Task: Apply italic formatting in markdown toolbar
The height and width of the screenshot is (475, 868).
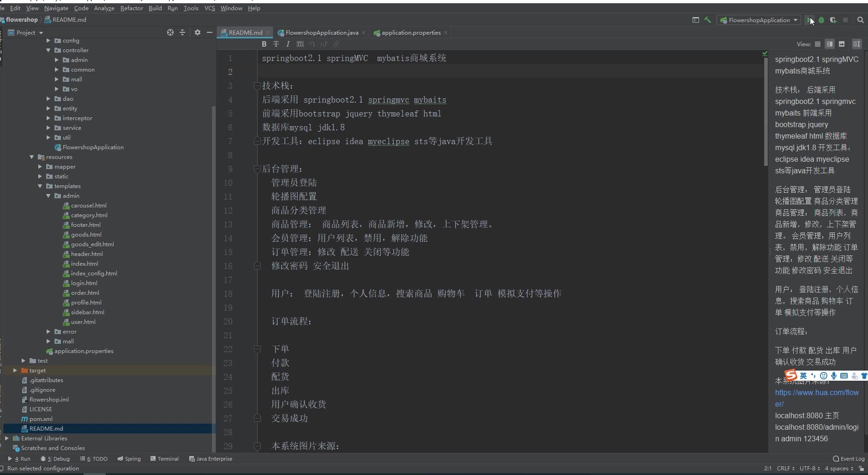Action: tap(288, 44)
